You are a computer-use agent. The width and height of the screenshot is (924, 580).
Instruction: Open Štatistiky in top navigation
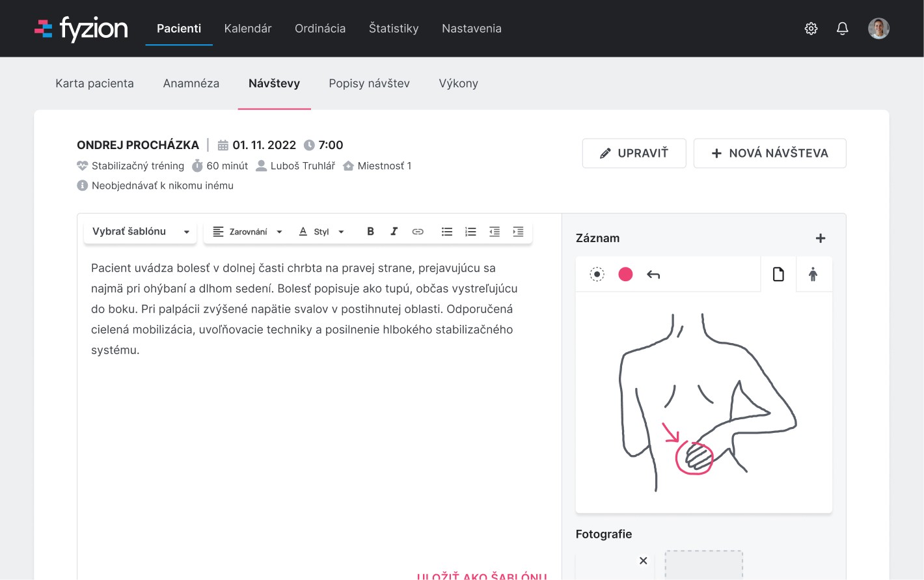[x=394, y=29]
